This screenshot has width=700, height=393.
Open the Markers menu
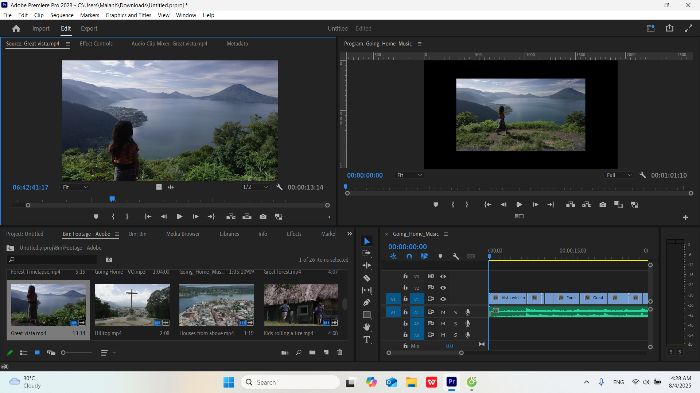point(89,15)
